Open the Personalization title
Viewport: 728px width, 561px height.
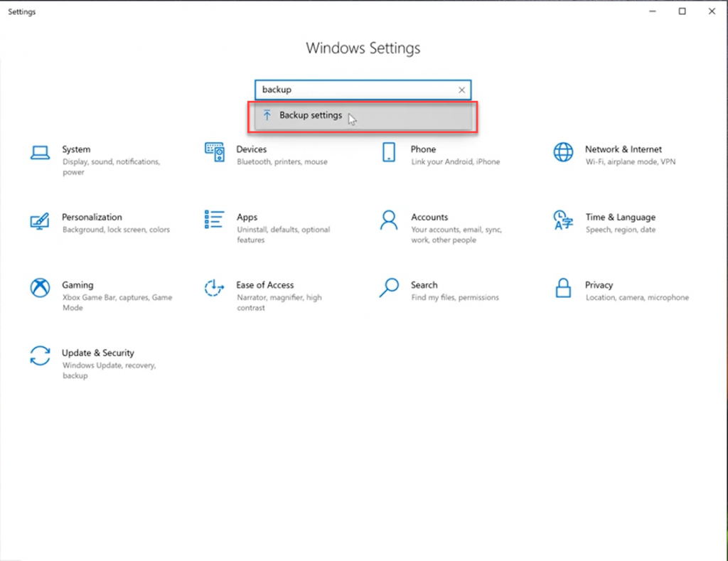92,218
